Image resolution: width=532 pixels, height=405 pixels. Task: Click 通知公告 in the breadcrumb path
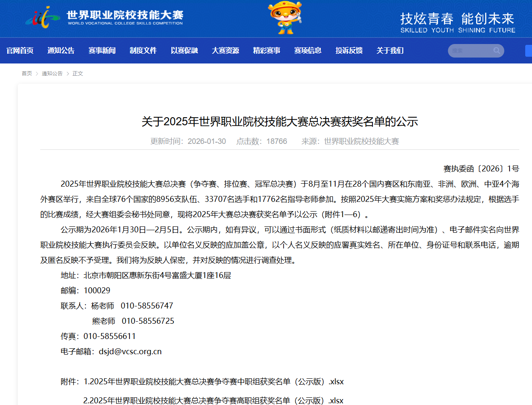pyautogui.click(x=52, y=73)
